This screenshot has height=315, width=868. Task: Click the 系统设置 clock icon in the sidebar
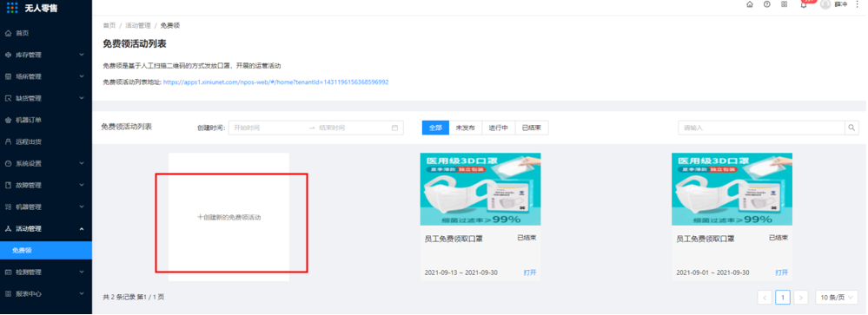point(8,164)
